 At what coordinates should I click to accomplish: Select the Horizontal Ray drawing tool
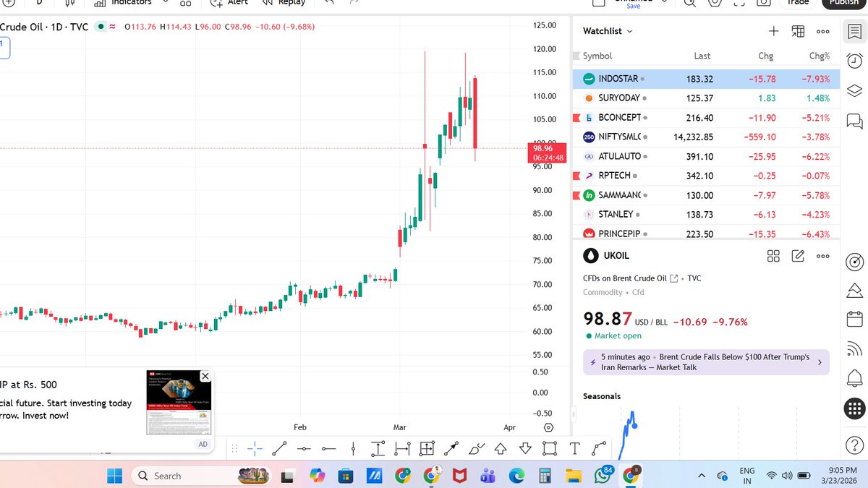tap(328, 448)
